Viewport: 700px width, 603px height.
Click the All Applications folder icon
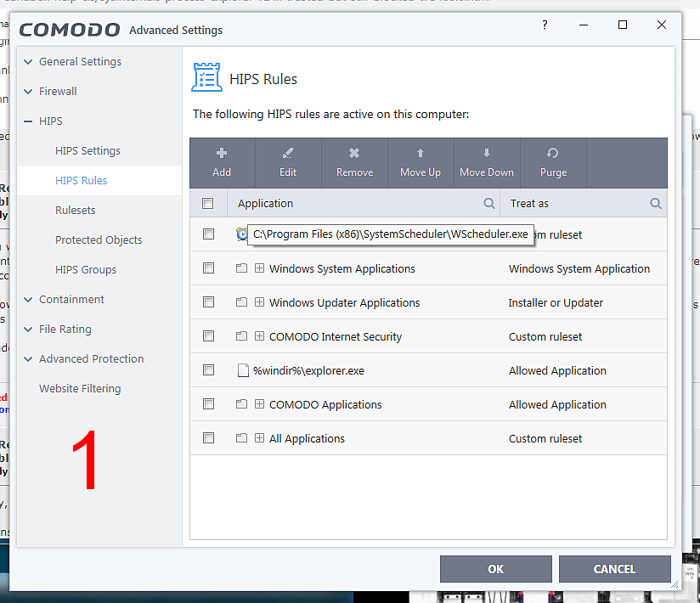point(241,438)
